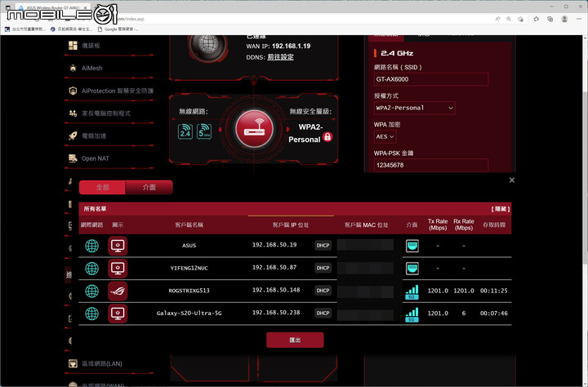Click the device icon for ASUS client
Screen dimensions: 588x387
118,246
